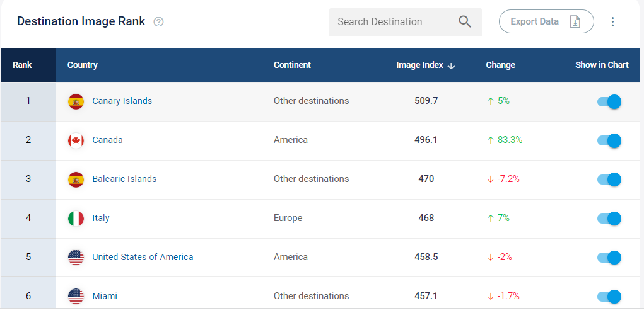Image resolution: width=644 pixels, height=313 pixels.
Task: Toggle off Canary Islands chart switch
Action: (609, 101)
